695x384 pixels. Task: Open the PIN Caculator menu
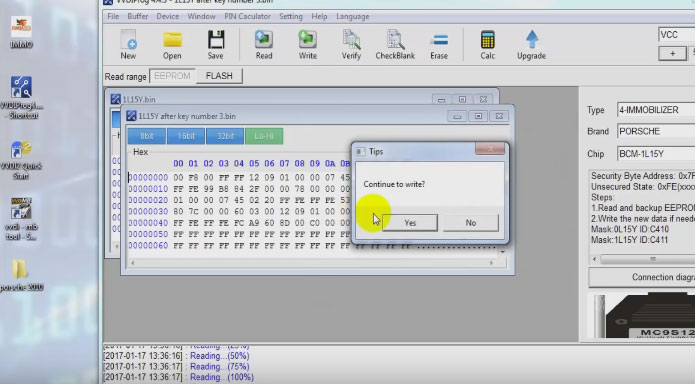pyautogui.click(x=247, y=16)
